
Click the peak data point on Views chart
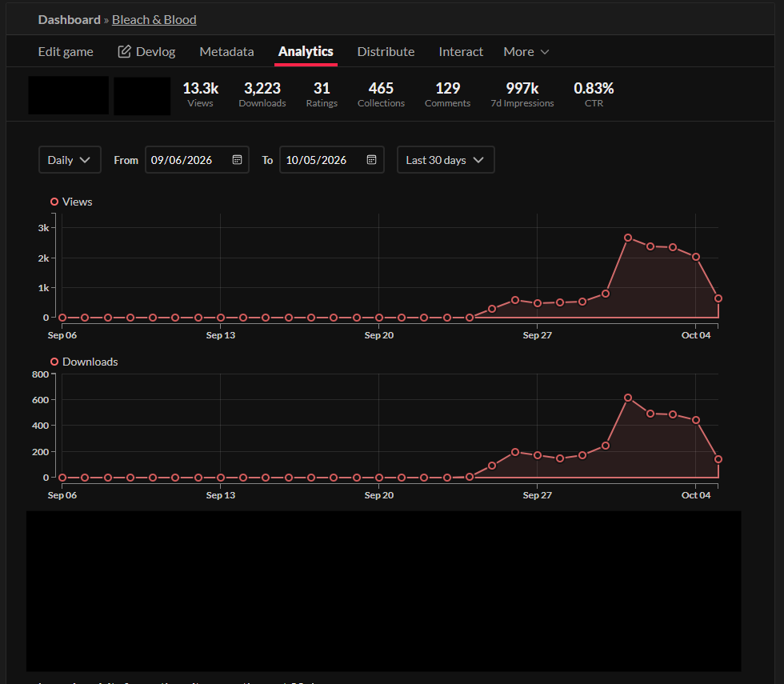[628, 238]
